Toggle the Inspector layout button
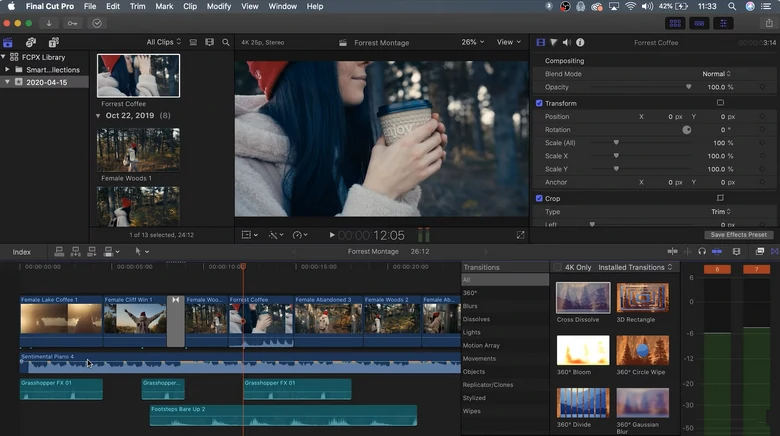The width and height of the screenshot is (780, 436). [x=723, y=23]
